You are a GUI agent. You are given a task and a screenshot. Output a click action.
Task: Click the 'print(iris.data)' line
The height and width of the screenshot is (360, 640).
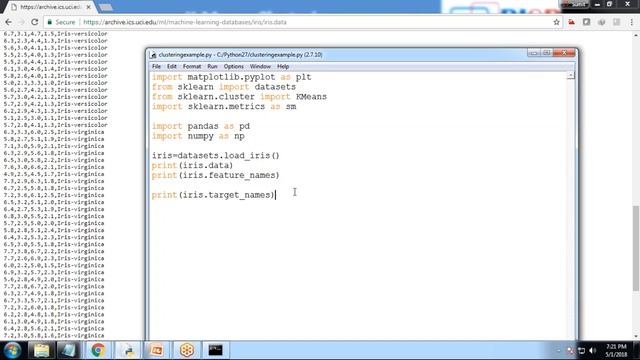192,165
